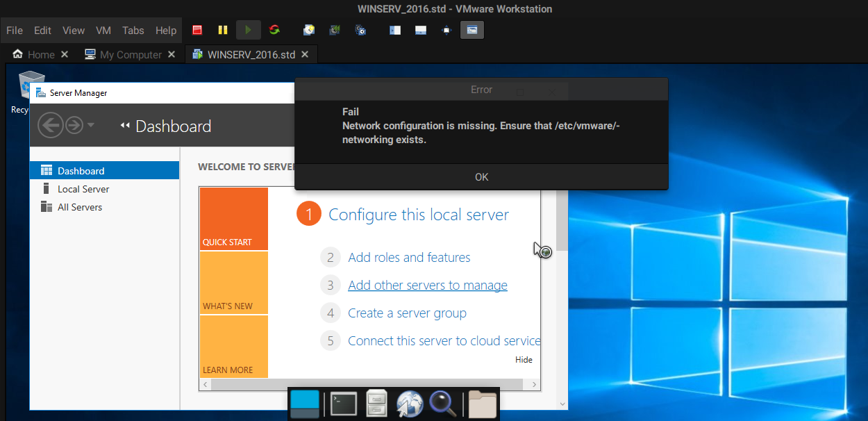Open the file manager cabinet dock icon
This screenshot has height=421, width=868.
click(x=376, y=404)
